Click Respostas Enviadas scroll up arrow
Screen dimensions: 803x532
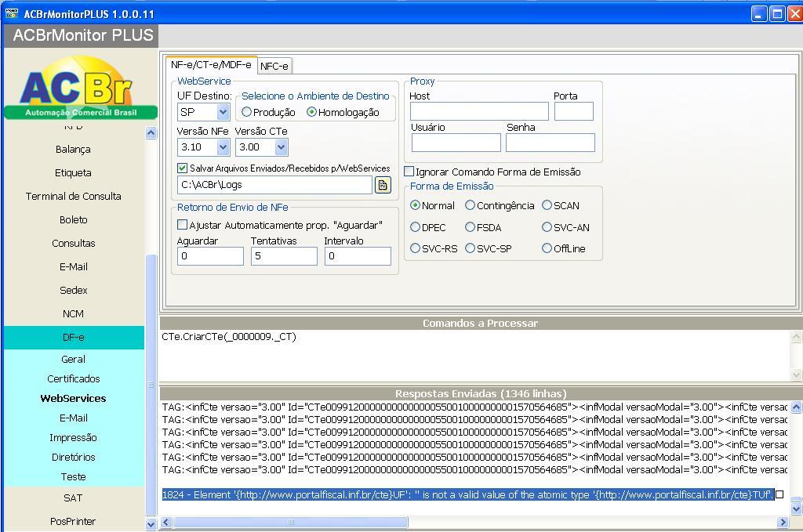(x=796, y=407)
